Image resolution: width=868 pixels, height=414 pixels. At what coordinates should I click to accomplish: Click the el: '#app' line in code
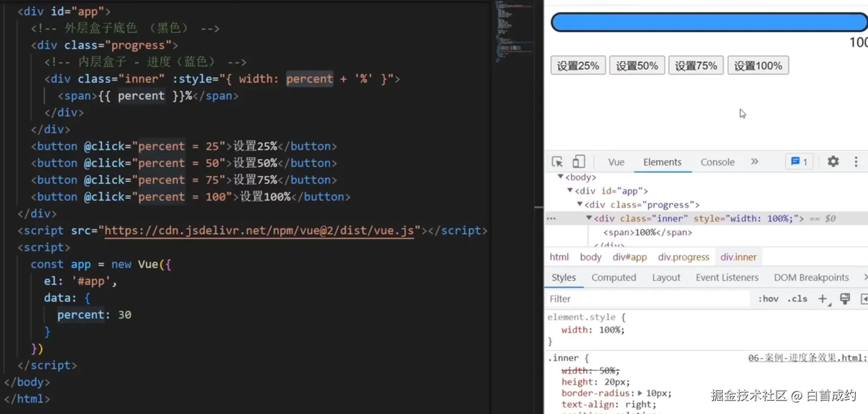click(x=80, y=281)
